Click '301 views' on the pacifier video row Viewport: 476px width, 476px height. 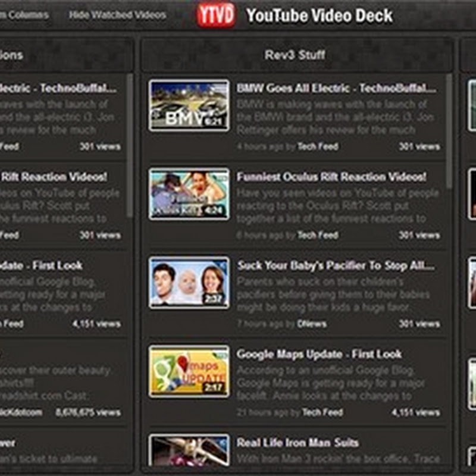[x=419, y=324]
